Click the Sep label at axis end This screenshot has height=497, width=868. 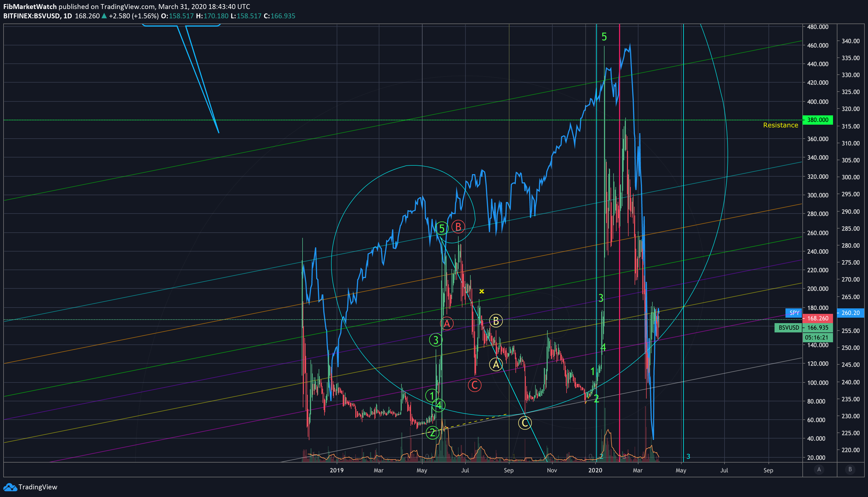point(768,470)
